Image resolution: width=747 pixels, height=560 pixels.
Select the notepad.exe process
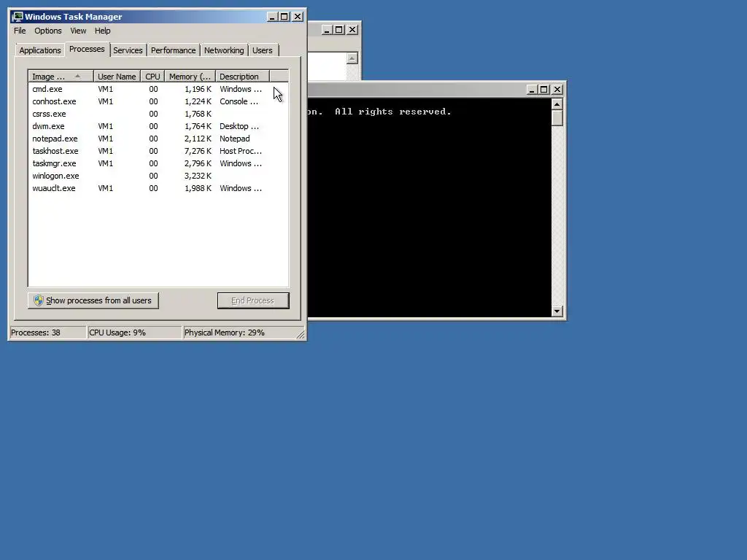click(x=158, y=139)
